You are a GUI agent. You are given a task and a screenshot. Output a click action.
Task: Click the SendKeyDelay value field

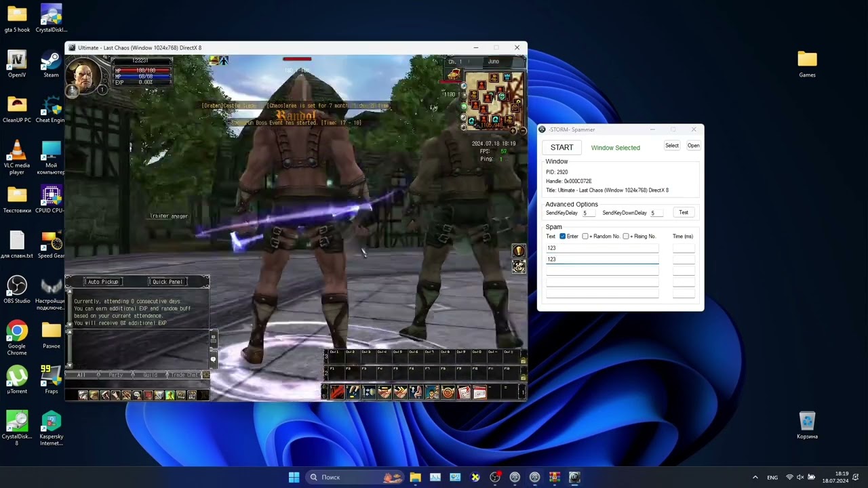(588, 213)
